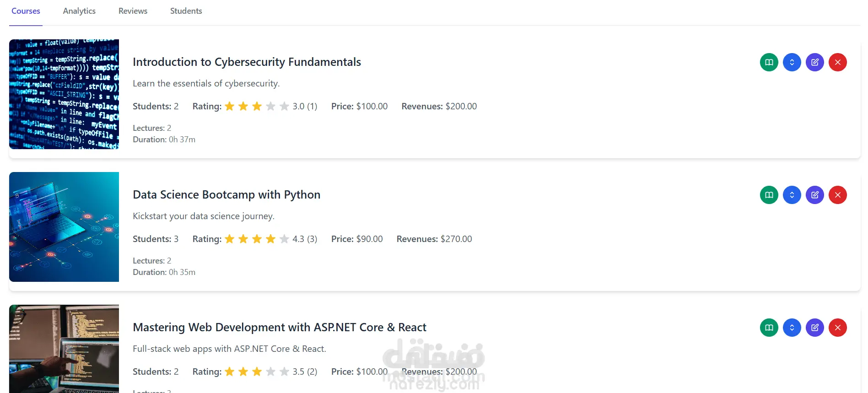Edit the Introduction to Cybersecurity Fundamentals course
The height and width of the screenshot is (393, 868).
coord(814,62)
